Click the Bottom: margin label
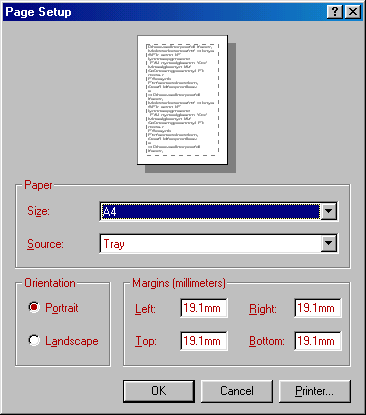Image resolution: width=366 pixels, height=415 pixels. pos(267,341)
